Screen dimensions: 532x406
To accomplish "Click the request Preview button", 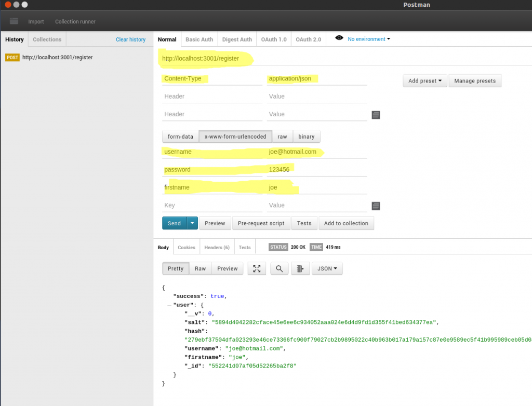I will pyautogui.click(x=215, y=223).
